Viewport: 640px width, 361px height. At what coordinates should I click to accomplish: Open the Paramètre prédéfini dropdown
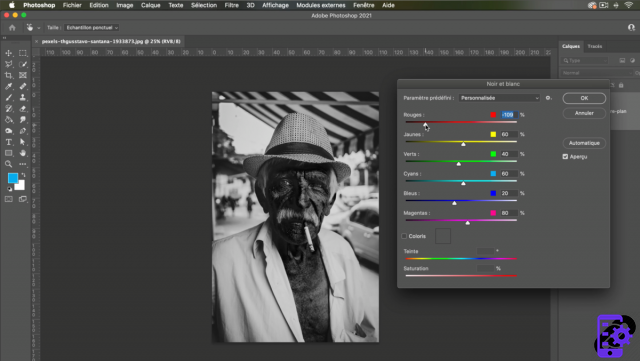click(500, 98)
